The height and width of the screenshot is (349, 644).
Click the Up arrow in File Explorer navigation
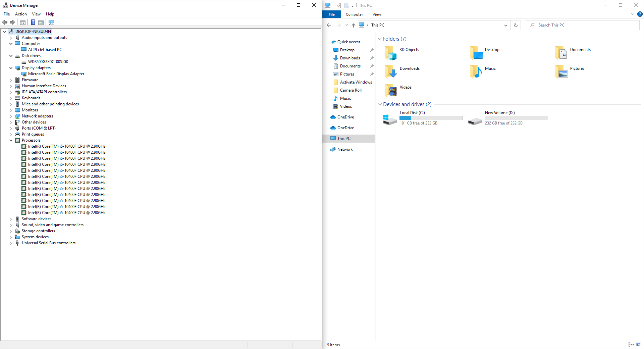coord(353,25)
